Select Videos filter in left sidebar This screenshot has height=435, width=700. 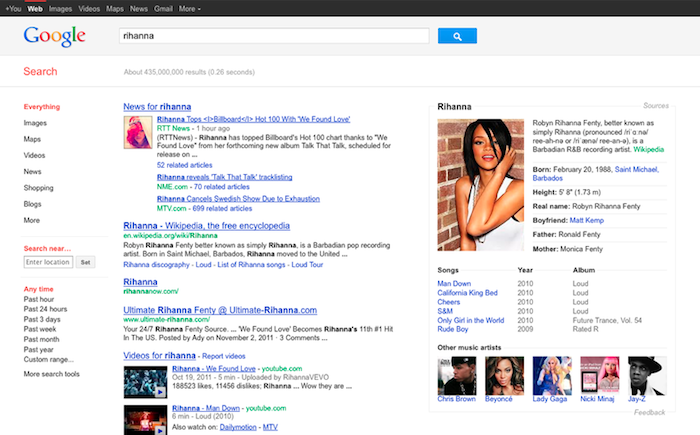[35, 155]
